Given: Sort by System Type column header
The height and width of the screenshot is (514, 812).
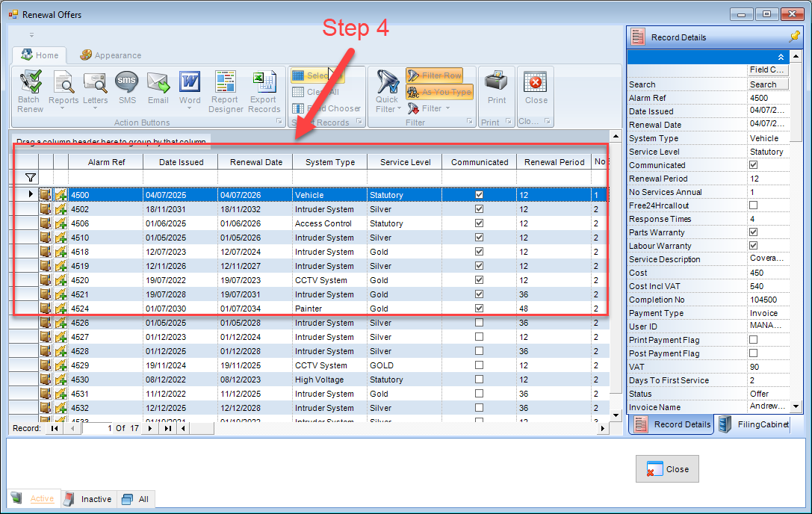Looking at the screenshot, I should pos(330,162).
